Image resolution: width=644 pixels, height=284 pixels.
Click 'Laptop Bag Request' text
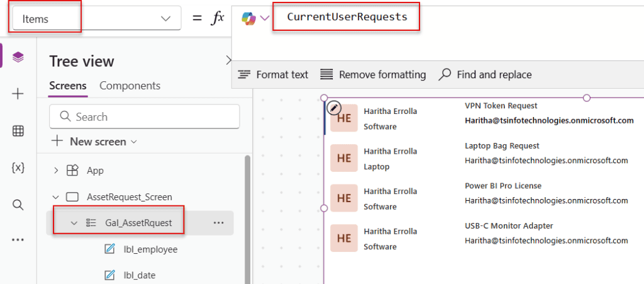(502, 145)
